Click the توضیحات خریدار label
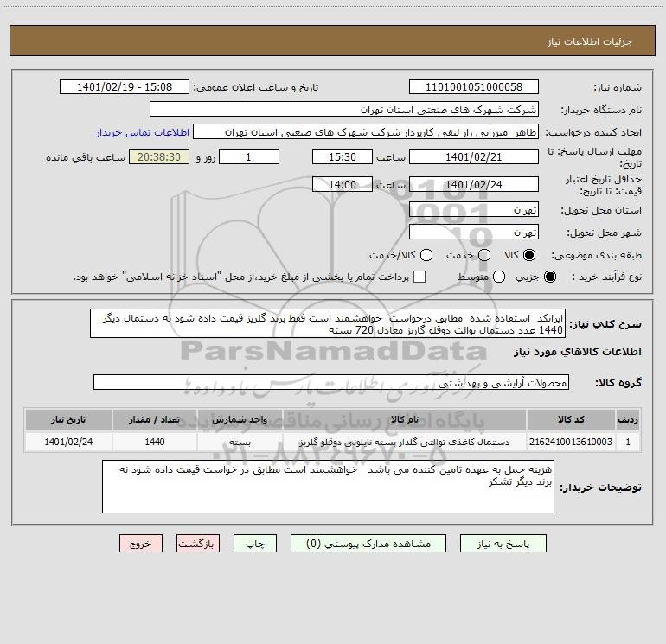Viewport: 666px width, 644px height. (x=600, y=488)
